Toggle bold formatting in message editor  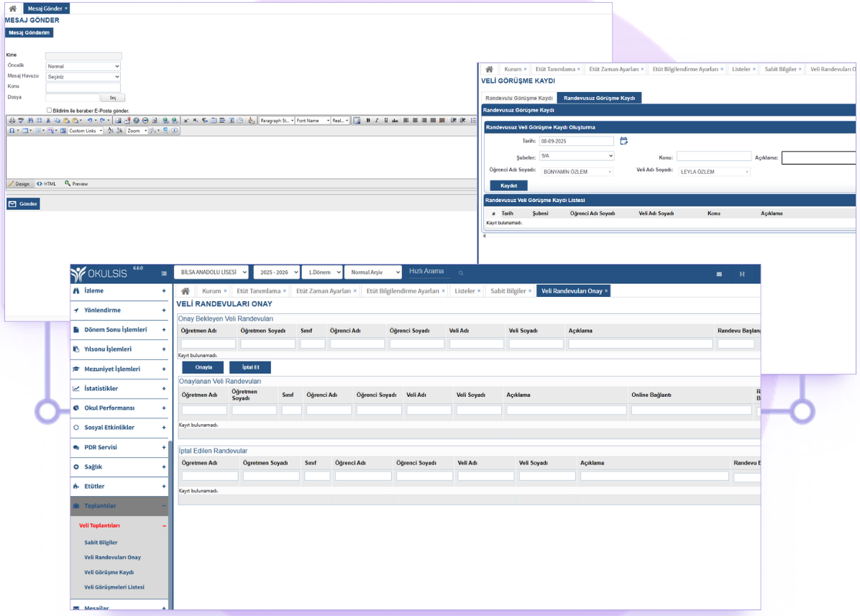point(368,121)
